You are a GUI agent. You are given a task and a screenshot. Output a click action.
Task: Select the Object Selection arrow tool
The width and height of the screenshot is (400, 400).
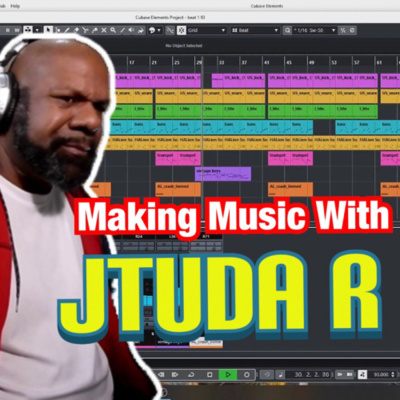(49, 30)
